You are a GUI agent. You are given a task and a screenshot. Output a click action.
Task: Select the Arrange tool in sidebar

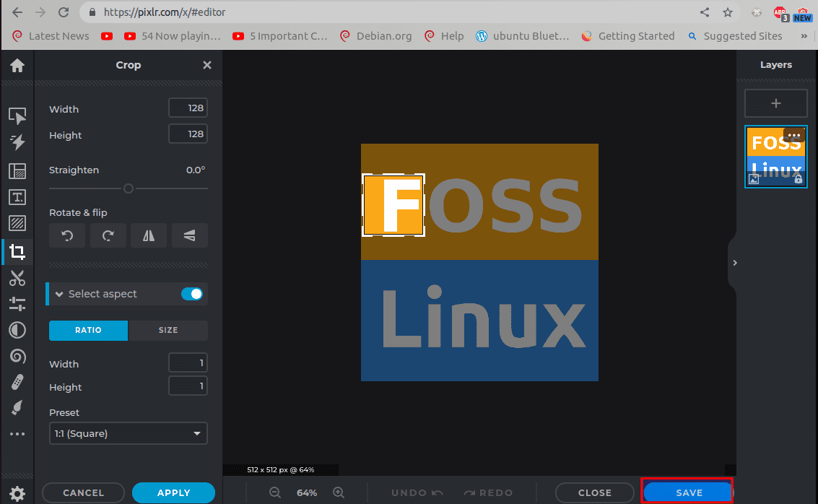[x=17, y=116]
